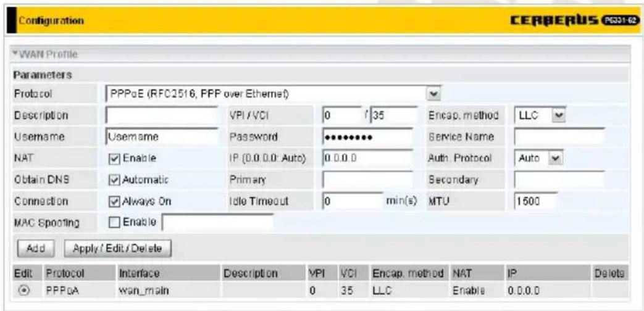Click the Delete column header

pyautogui.click(x=610, y=272)
